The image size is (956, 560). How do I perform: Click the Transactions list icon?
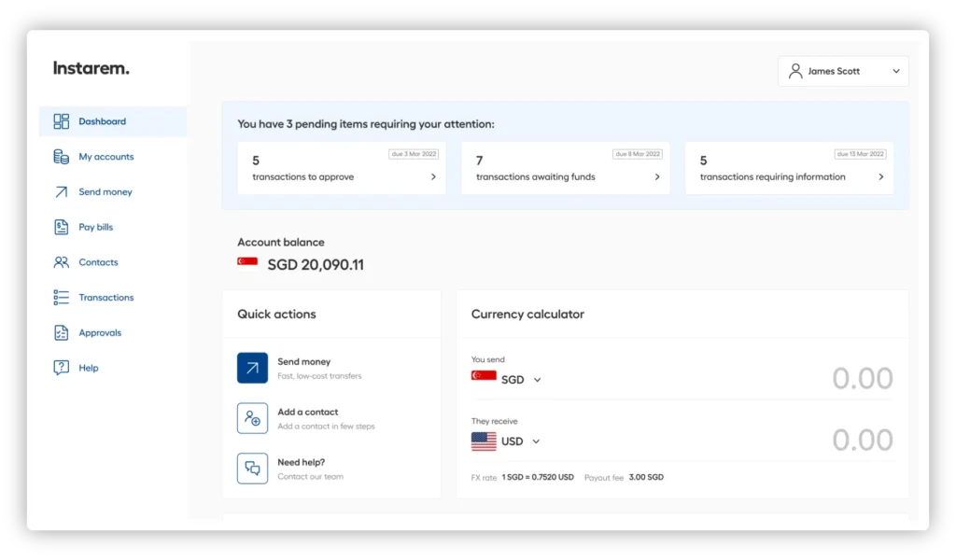[x=61, y=298]
